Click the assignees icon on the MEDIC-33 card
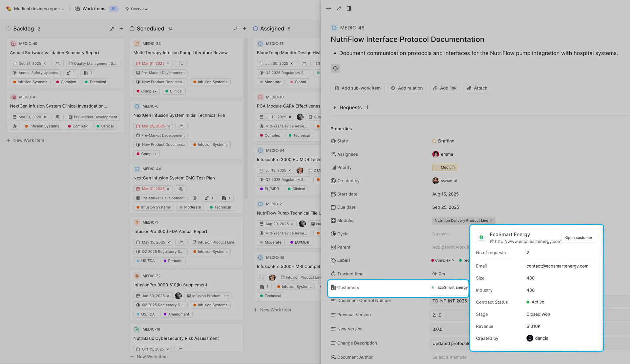The height and width of the screenshot is (364, 630). [181, 64]
